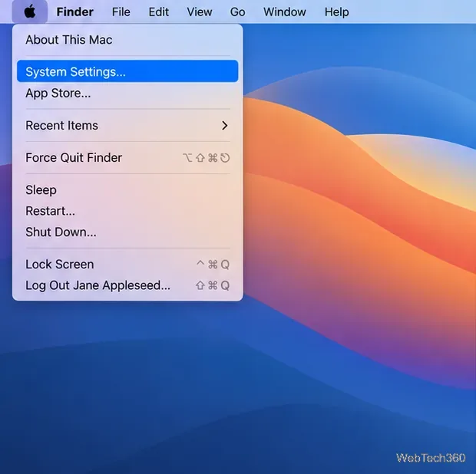Choose Restart… menu item

[127, 211]
